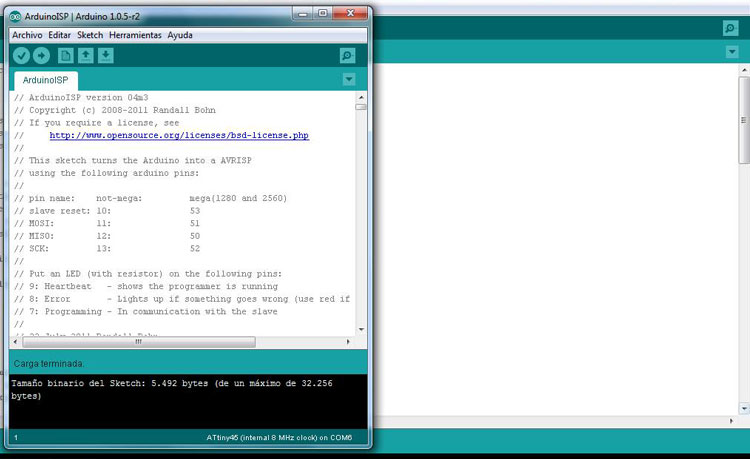Click the Open sketch up-arrow icon
This screenshot has width=750, height=459.
pos(86,56)
